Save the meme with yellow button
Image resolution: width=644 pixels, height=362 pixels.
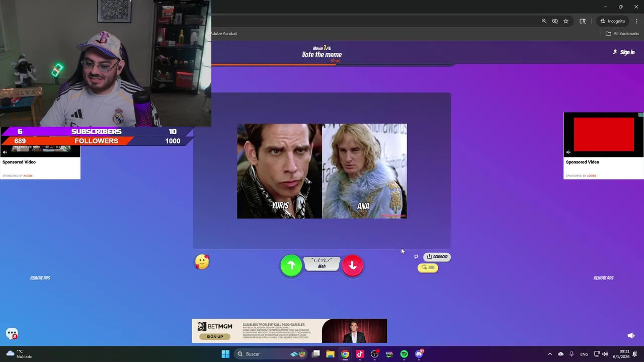point(428,267)
